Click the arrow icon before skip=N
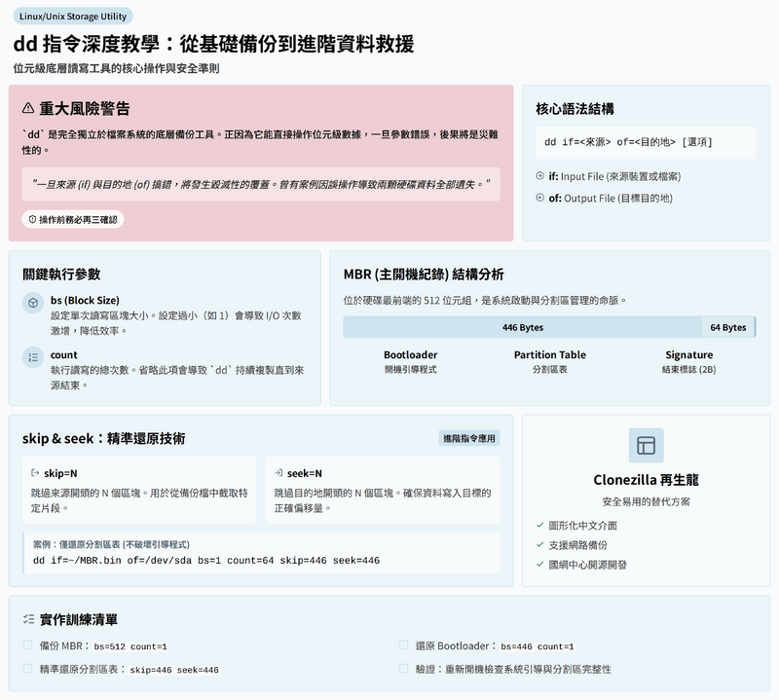This screenshot has width=779, height=700. pyautogui.click(x=35, y=472)
